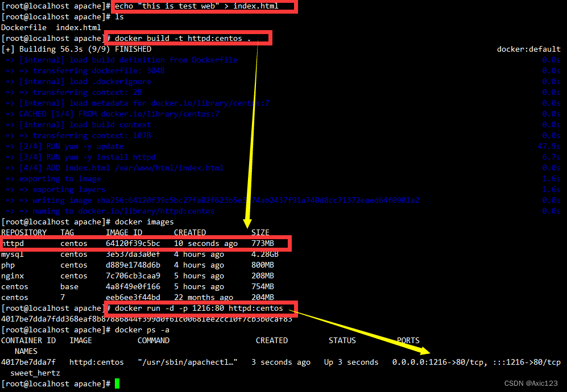567x392 pixels.
Task: Click '3 seconds ago' created value
Action: click(x=281, y=362)
